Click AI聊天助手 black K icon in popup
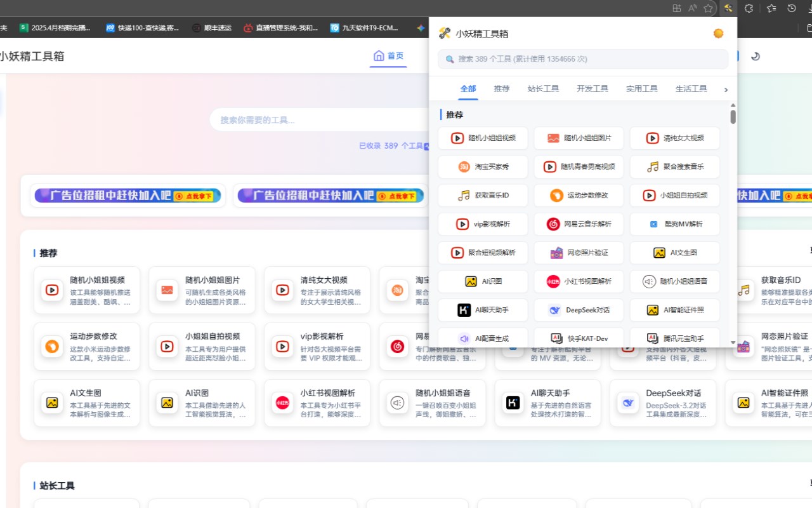Viewport: 812px width, 508px height. [x=464, y=310]
